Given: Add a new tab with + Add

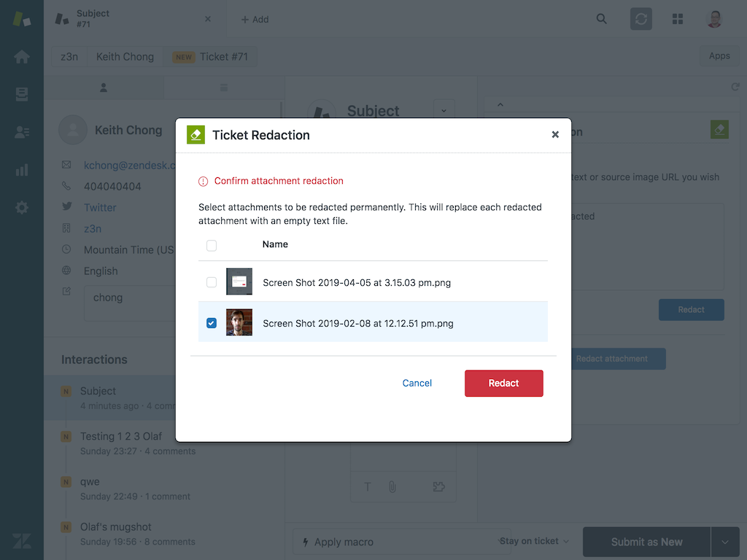Looking at the screenshot, I should tap(255, 19).
